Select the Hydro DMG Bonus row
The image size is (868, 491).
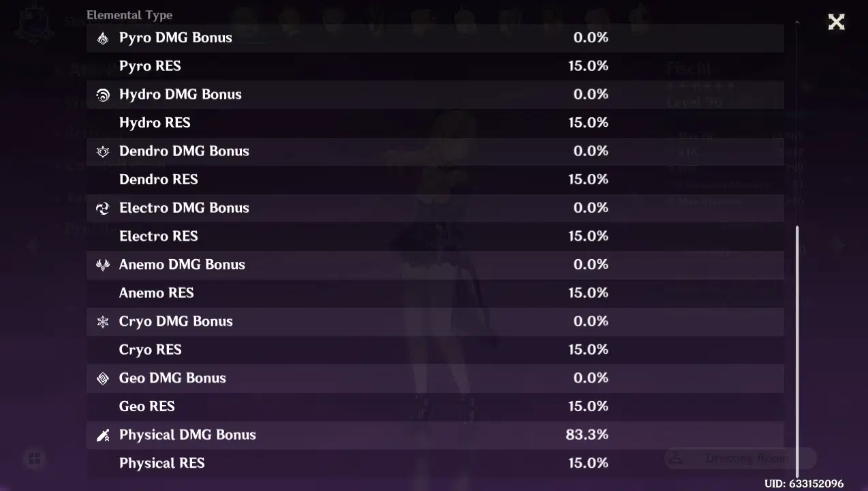click(x=341, y=94)
